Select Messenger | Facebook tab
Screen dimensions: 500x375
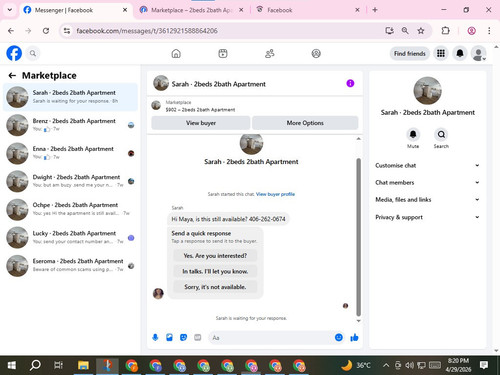(x=76, y=10)
